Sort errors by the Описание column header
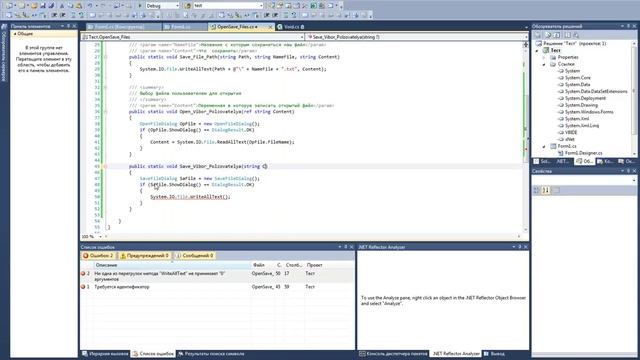 172,265
